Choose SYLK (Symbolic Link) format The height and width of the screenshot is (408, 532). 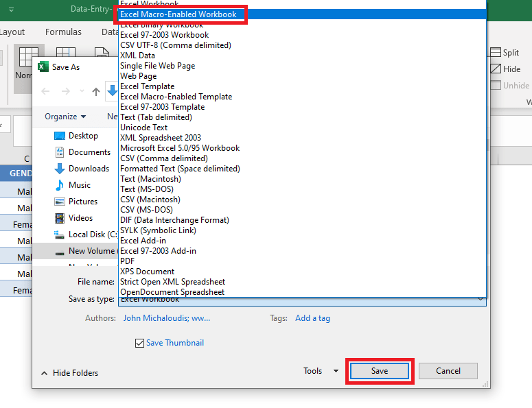click(302, 230)
